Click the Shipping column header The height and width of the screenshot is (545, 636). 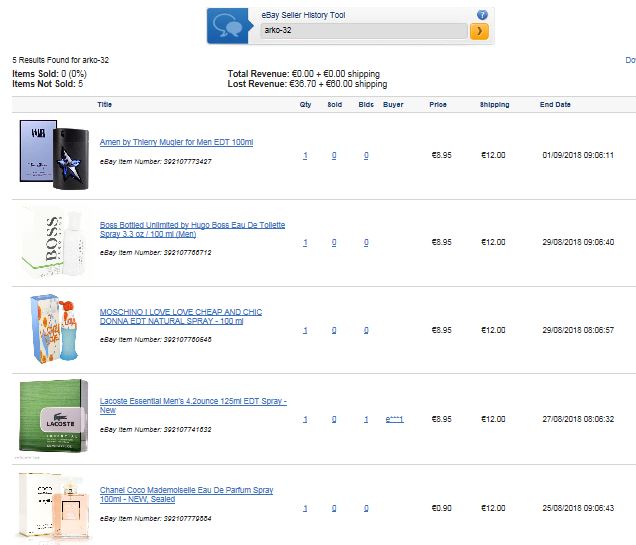pyautogui.click(x=494, y=104)
